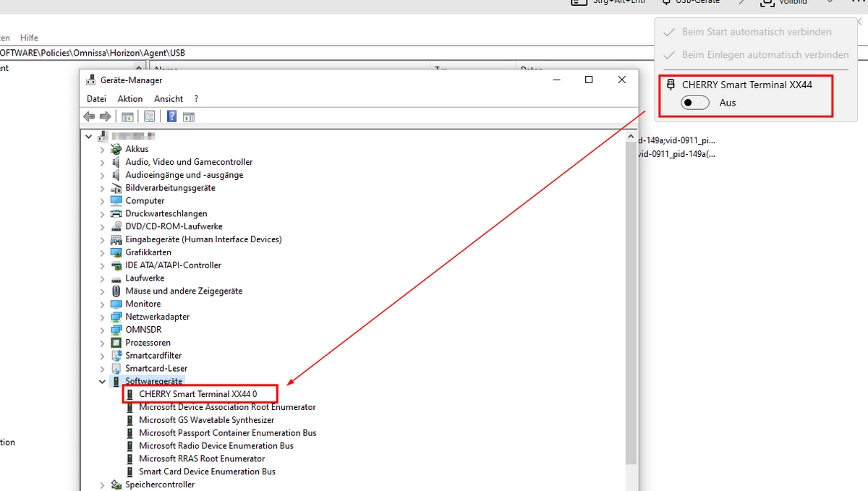868x491 pixels.
Task: Select Microsoft RRAS Root Enumerator
Action: click(x=202, y=458)
